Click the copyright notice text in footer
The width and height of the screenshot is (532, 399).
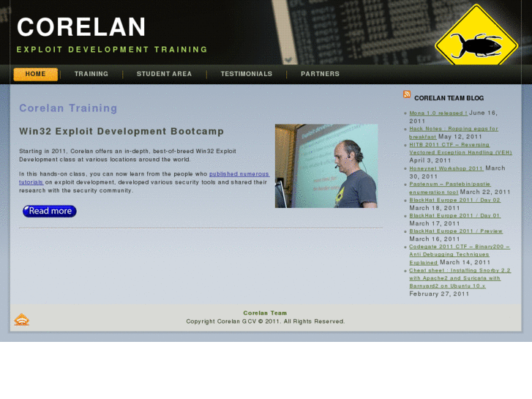(x=266, y=321)
